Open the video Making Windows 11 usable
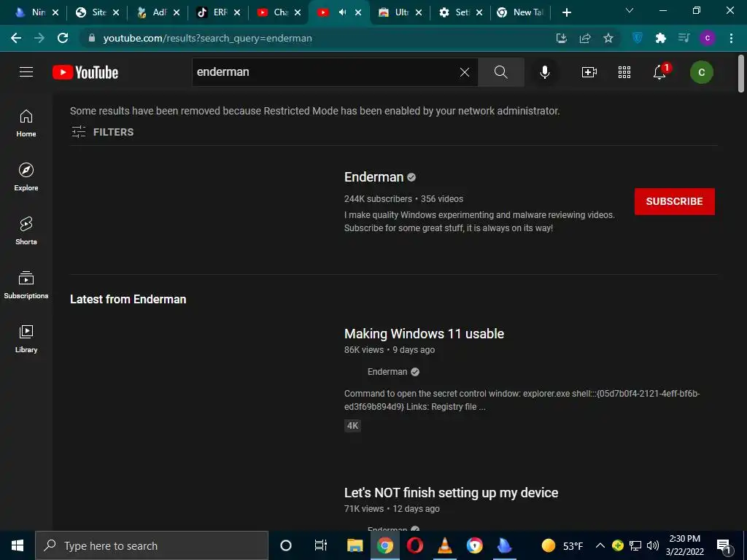747x560 pixels. [424, 333]
